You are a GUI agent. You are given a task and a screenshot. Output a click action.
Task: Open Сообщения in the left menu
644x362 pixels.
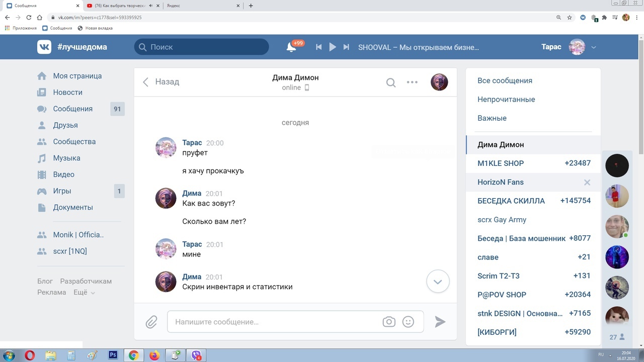(72, 109)
